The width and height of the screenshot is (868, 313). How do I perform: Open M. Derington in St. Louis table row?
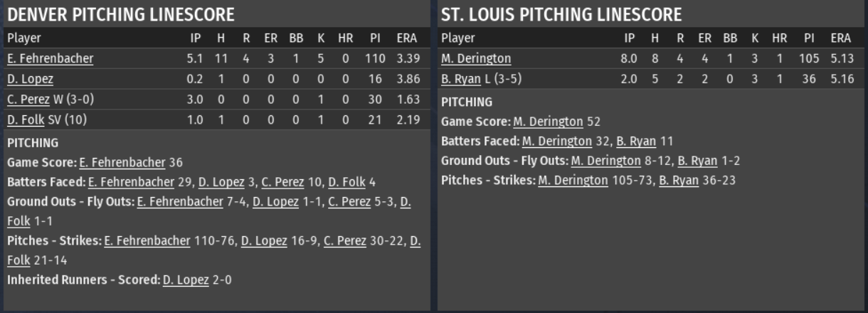[476, 59]
